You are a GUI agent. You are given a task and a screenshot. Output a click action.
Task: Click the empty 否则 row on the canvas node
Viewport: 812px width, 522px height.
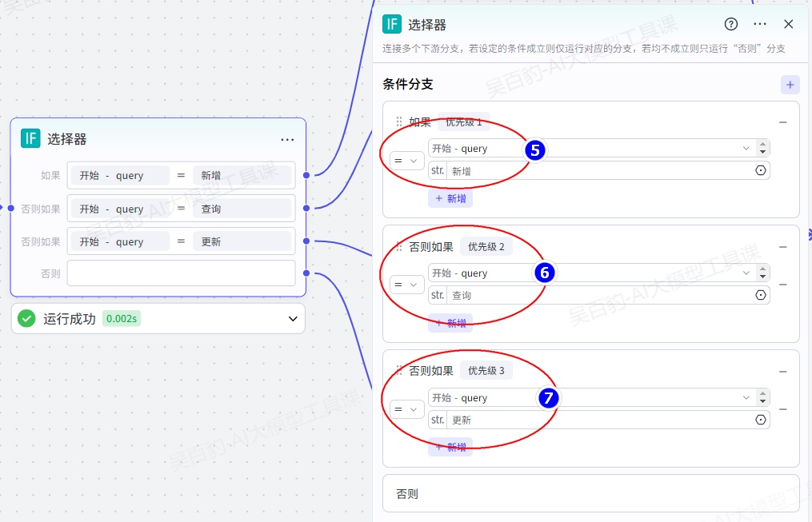pos(181,273)
